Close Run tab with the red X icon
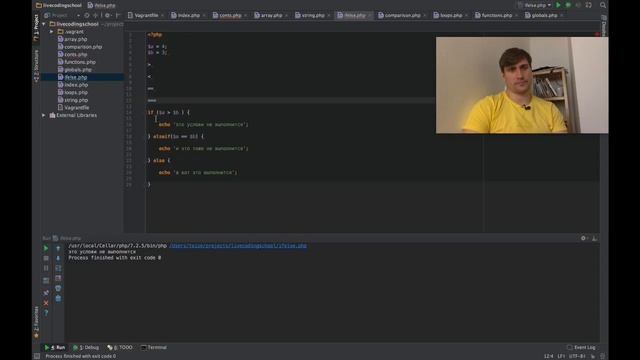 pyautogui.click(x=46, y=303)
